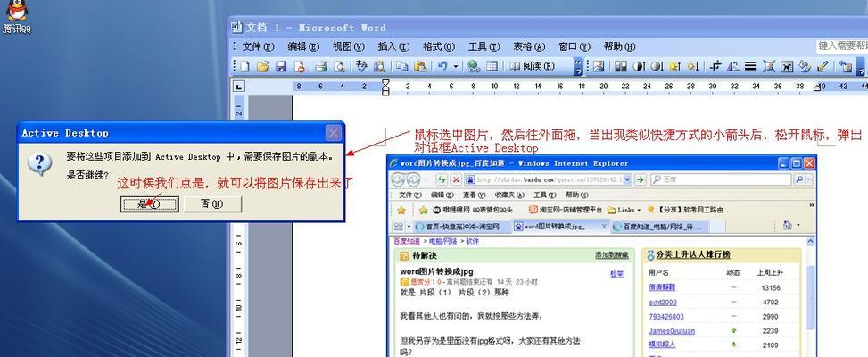
Task: Open the 编辑 menu in Word
Action: pos(304,46)
